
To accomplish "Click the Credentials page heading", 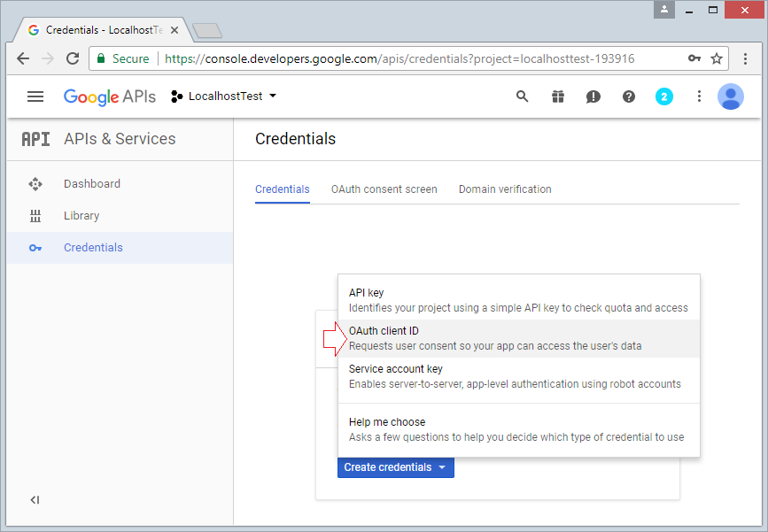I will point(295,139).
